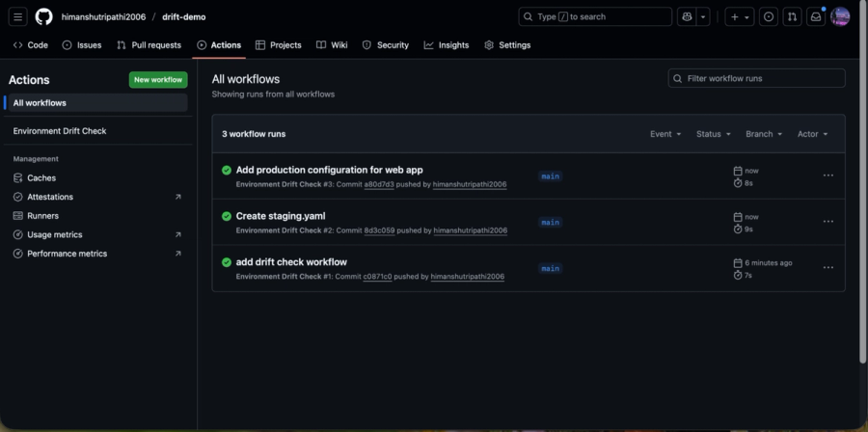Click the 6 minutes ago timestamp
This screenshot has height=432, width=868.
(x=769, y=262)
